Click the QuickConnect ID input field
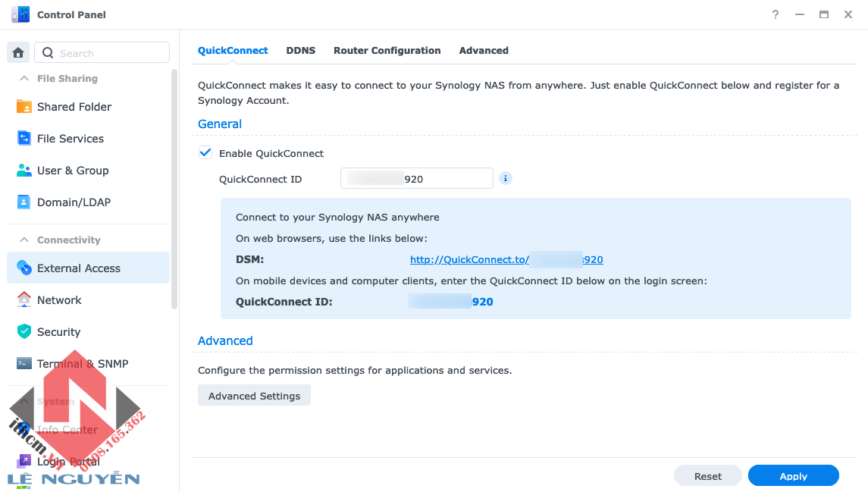Screen dimensions: 868x492 [x=417, y=179]
